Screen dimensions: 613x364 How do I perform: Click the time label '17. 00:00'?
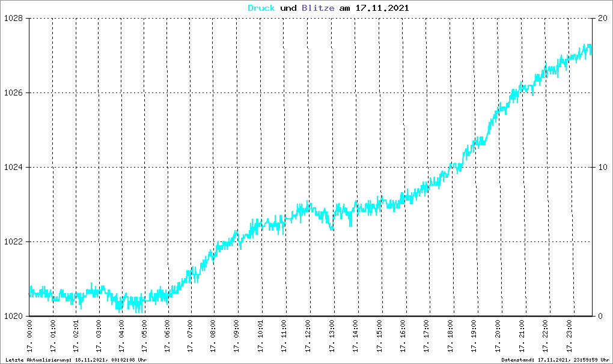29,336
